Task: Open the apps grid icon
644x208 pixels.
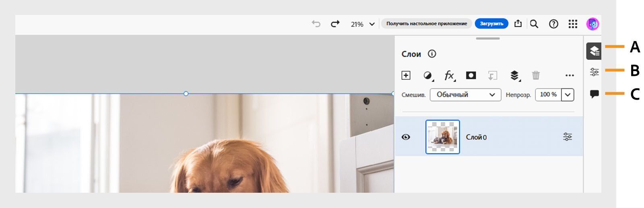Action: (x=573, y=24)
